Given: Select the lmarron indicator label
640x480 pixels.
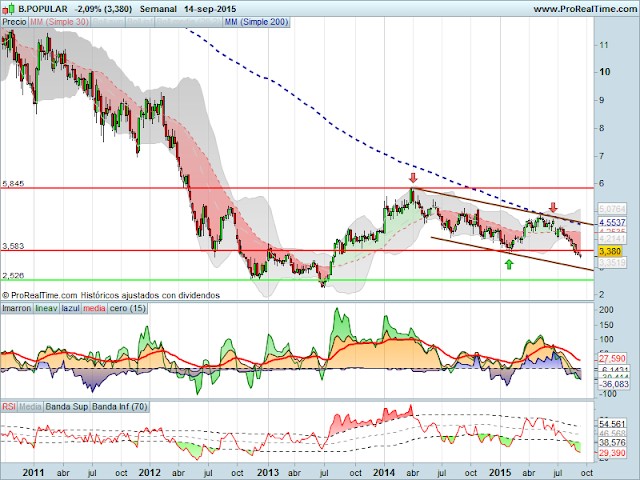Looking at the screenshot, I should (x=16, y=308).
